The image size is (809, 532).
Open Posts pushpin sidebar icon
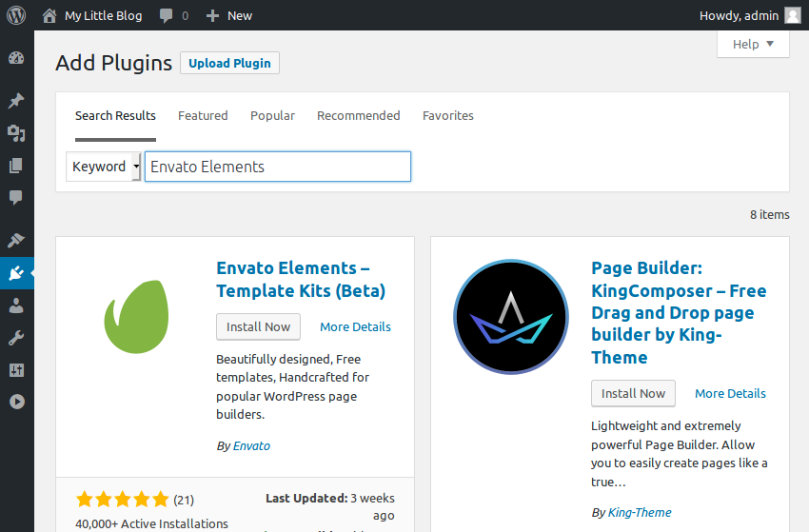16,101
